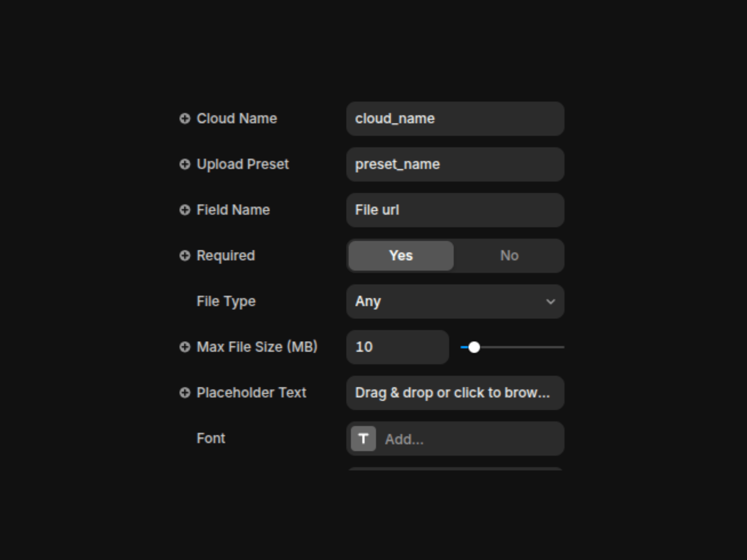Click the T font icon

363,439
